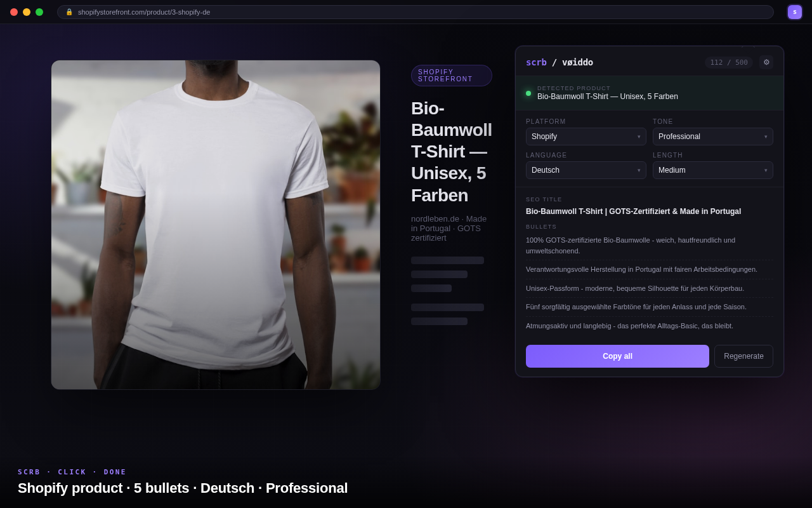Open the Platform dropdown showing Shopify
The image size is (812, 508).
click(586, 136)
